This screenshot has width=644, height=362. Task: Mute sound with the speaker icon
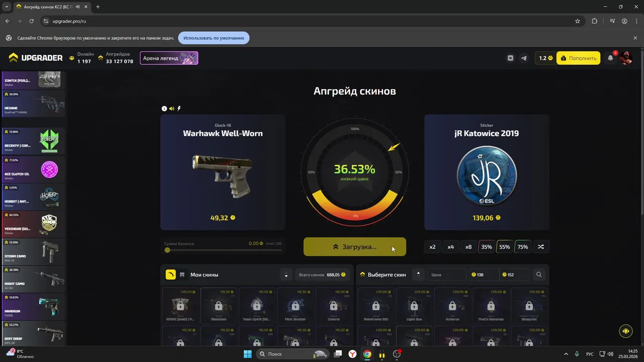coord(172,109)
